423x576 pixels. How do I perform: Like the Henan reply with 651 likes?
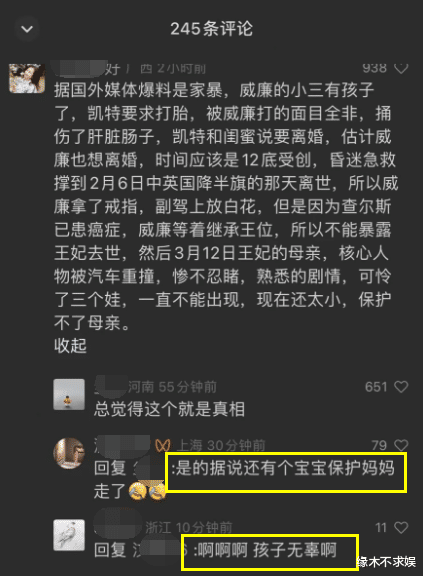[x=401, y=386]
